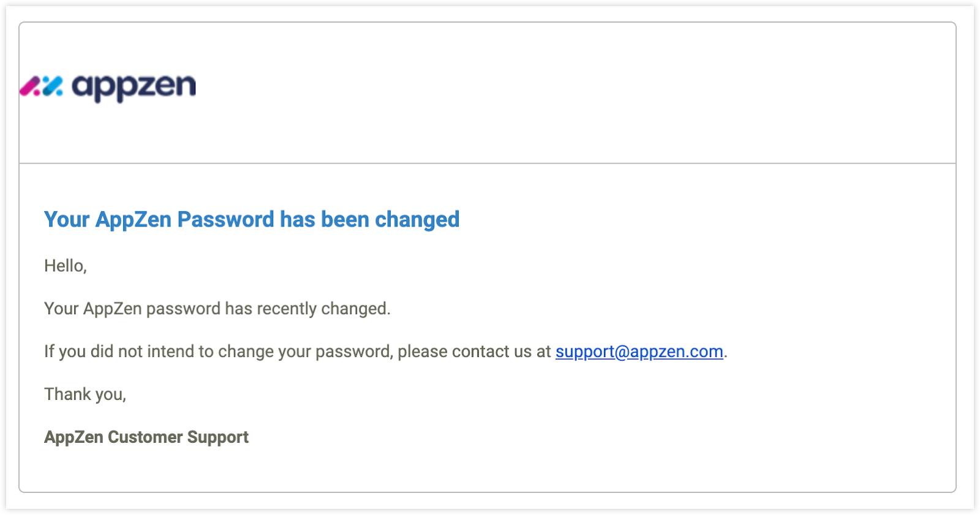Click the empty header area right of the logo
The width and height of the screenshot is (980, 515).
576,92
